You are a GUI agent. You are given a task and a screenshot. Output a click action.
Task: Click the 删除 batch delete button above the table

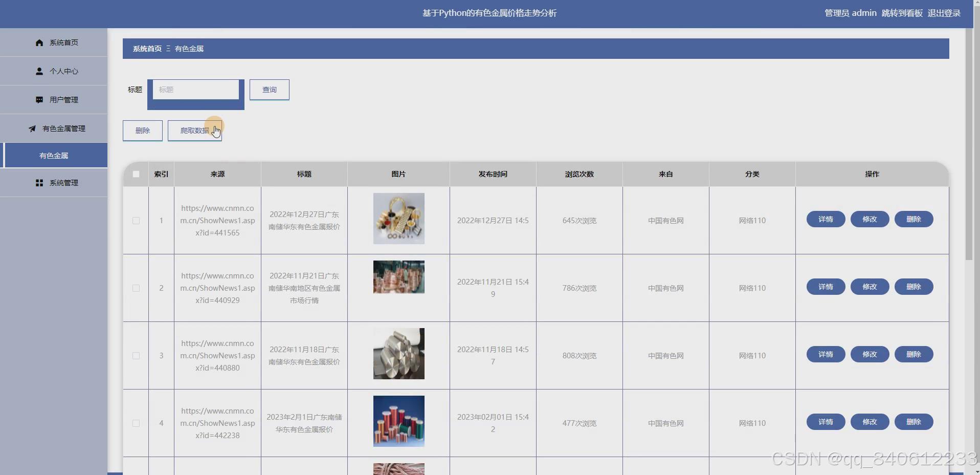coord(143,131)
